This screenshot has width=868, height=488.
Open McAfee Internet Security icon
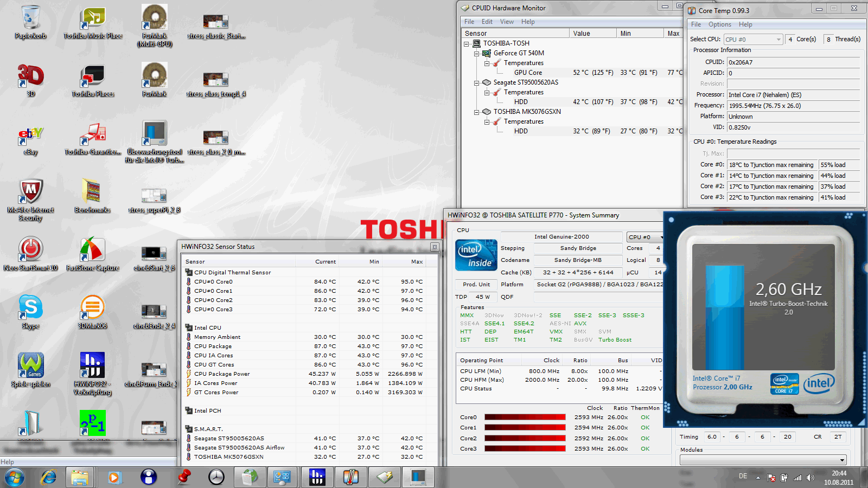point(30,200)
